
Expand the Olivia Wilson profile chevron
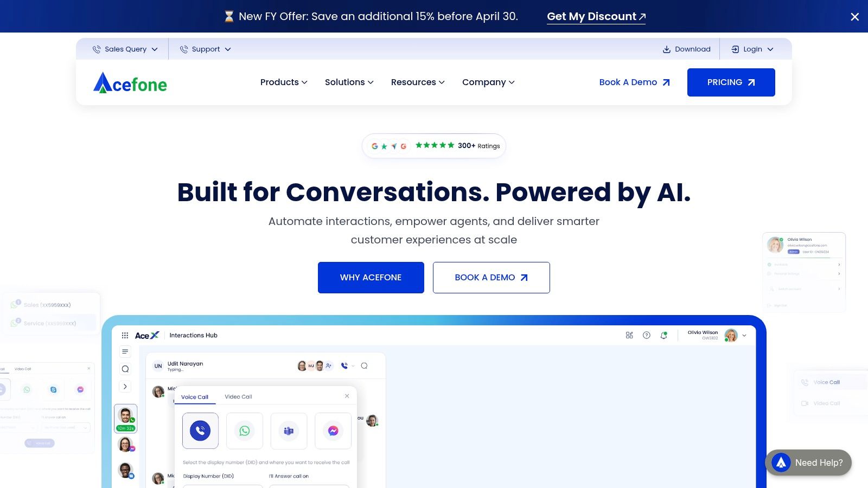pyautogui.click(x=744, y=336)
